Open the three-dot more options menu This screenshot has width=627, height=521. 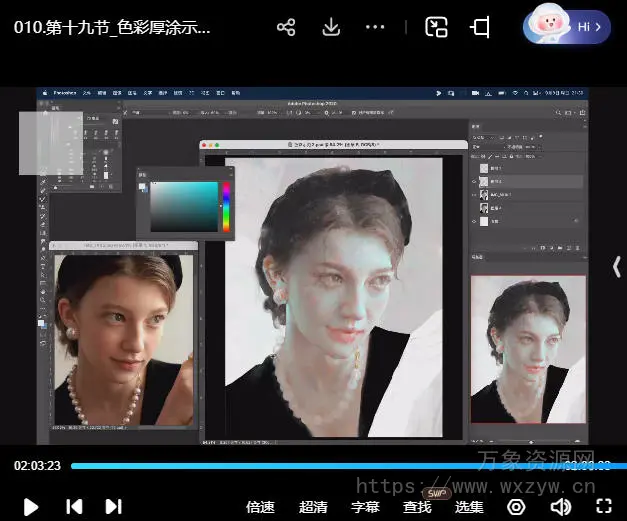coord(375,27)
